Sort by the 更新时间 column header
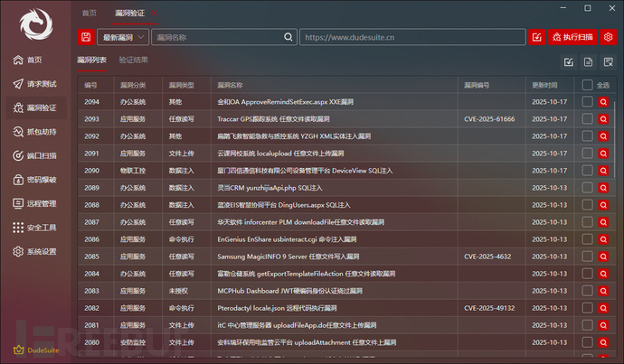This screenshot has width=624, height=364. 544,85
